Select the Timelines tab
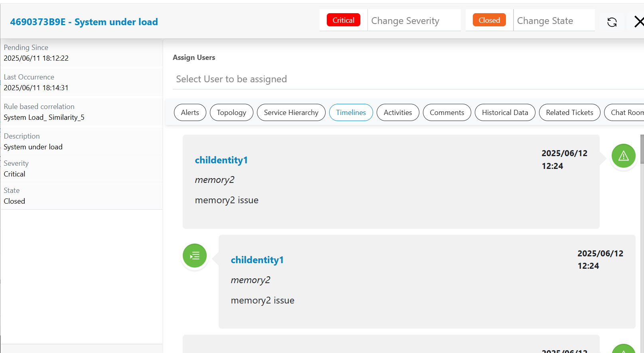 click(x=351, y=113)
